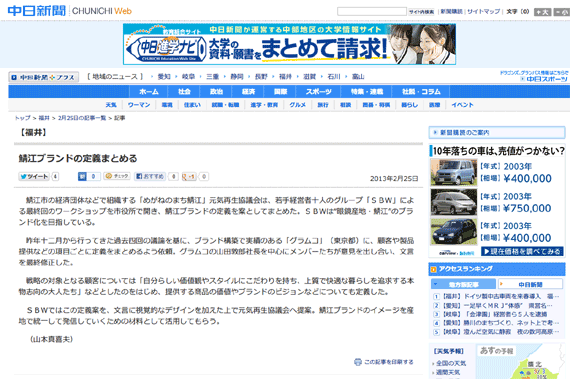The image size is (570, 379).
Task: Open the 新聞購読 link in header
Action: (451, 12)
